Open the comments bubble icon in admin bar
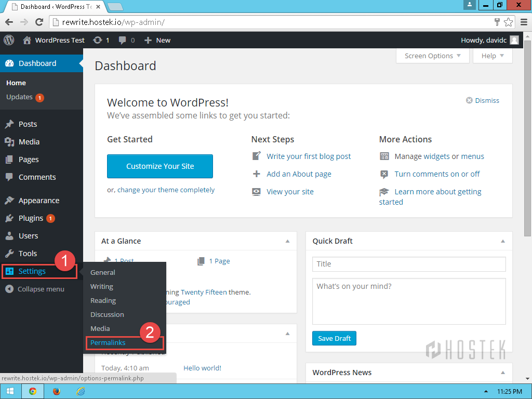Screen dimensions: 532x399 (123, 40)
